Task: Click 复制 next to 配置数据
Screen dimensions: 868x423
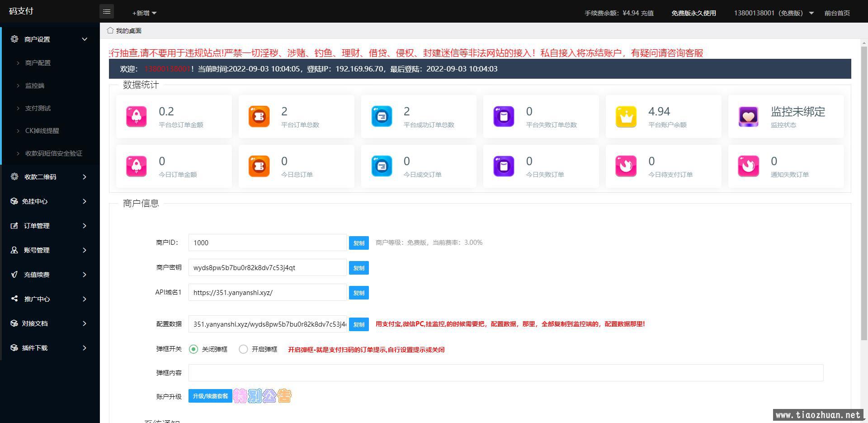Action: click(x=359, y=324)
